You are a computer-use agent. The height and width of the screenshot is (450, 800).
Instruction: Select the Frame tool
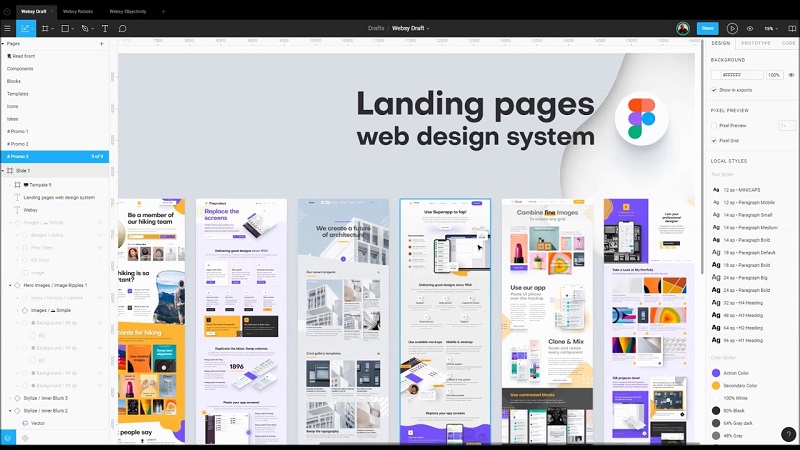tap(45, 28)
